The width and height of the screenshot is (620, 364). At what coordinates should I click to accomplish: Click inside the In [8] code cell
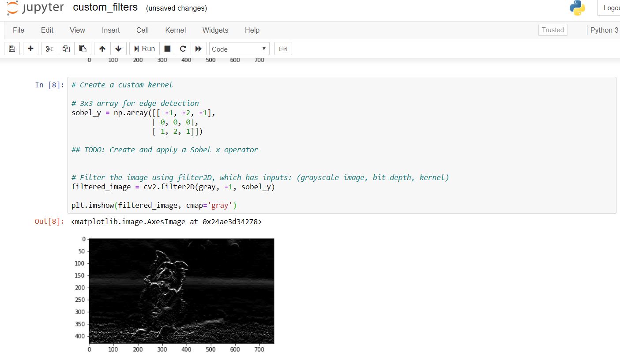342,145
